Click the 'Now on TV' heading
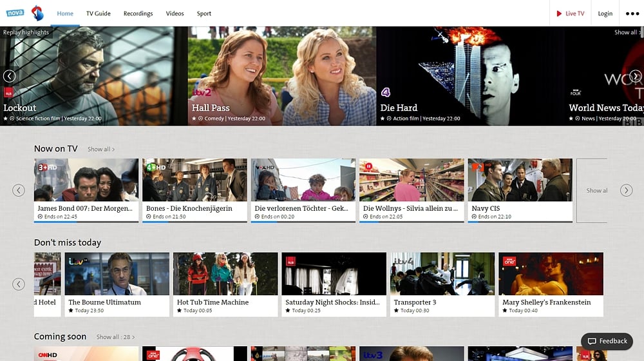The width and height of the screenshot is (644, 361). click(x=55, y=149)
